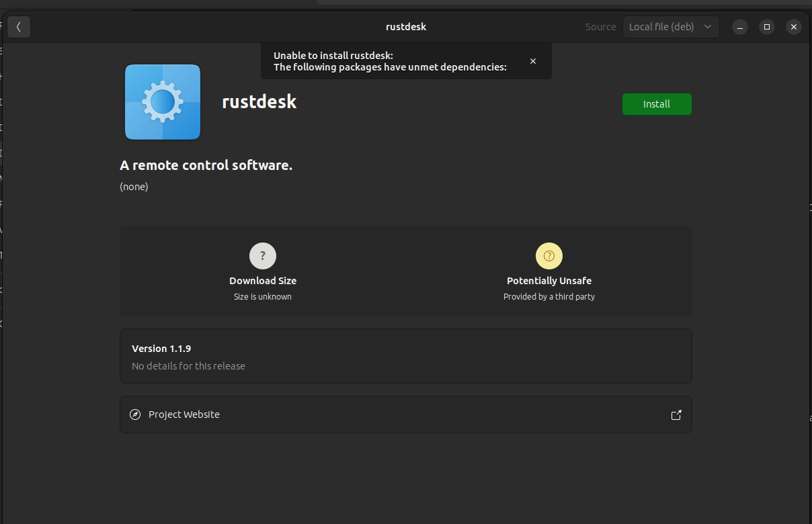Screen dimensions: 812x524
Task: Click the yellow Potentially Unsafe icon
Action: pyautogui.click(x=549, y=256)
